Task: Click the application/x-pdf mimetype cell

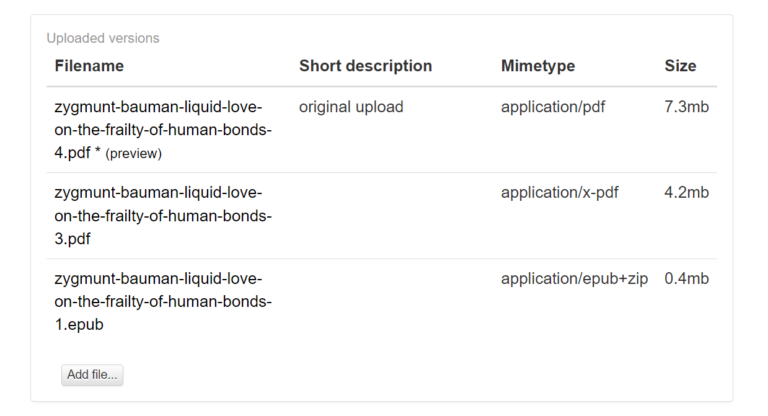Action: 559,192
